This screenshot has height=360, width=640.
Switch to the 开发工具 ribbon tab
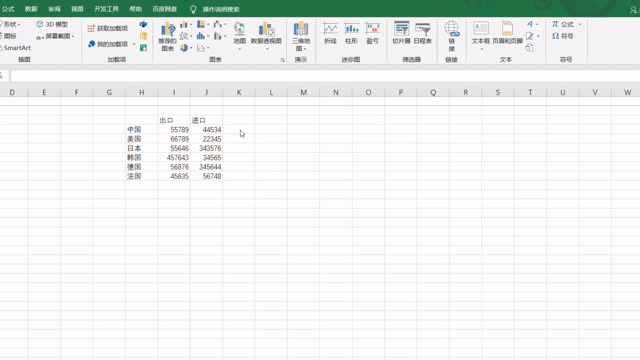click(x=106, y=9)
